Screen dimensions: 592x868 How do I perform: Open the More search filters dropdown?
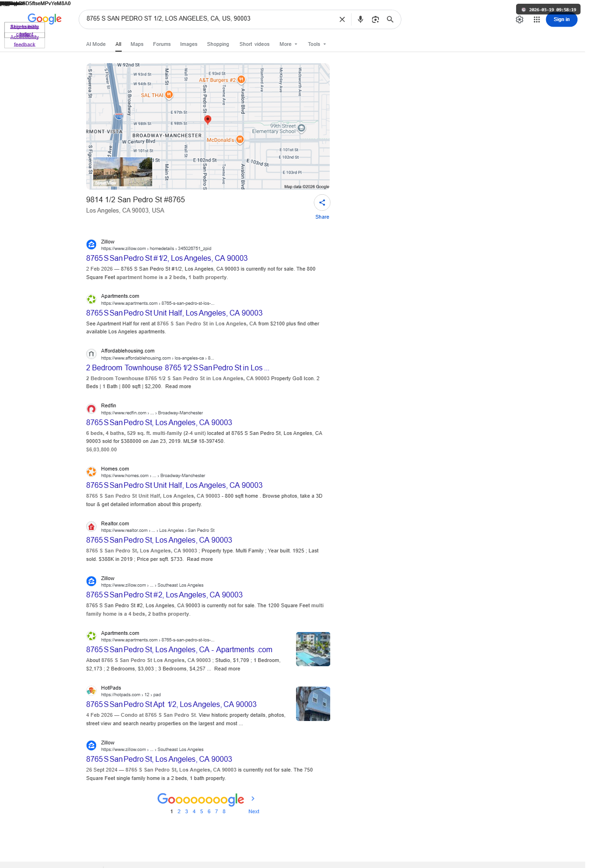click(288, 44)
